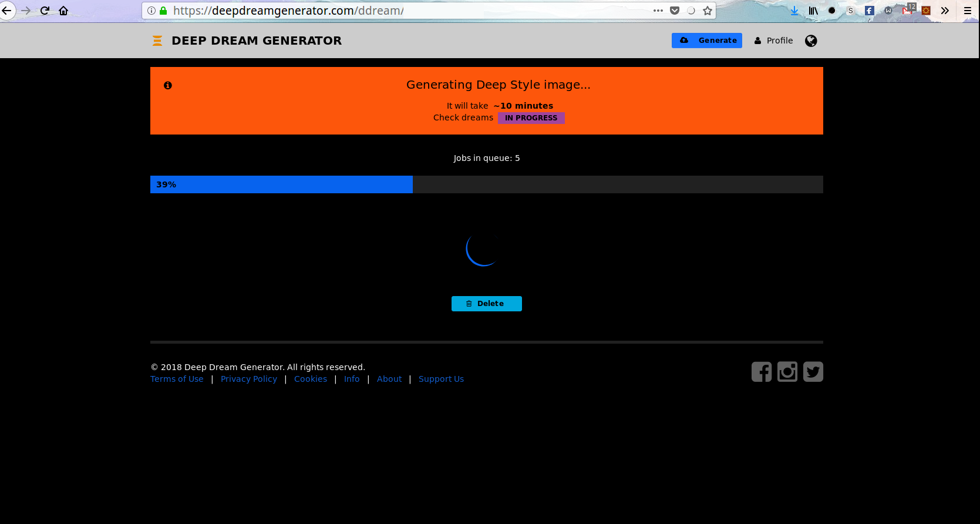980x524 pixels.
Task: Click the globe language icon
Action: click(x=811, y=41)
